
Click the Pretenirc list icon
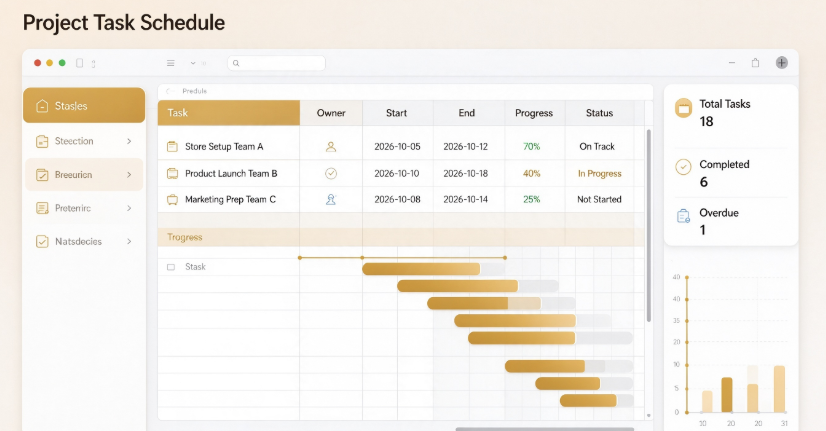(x=42, y=208)
